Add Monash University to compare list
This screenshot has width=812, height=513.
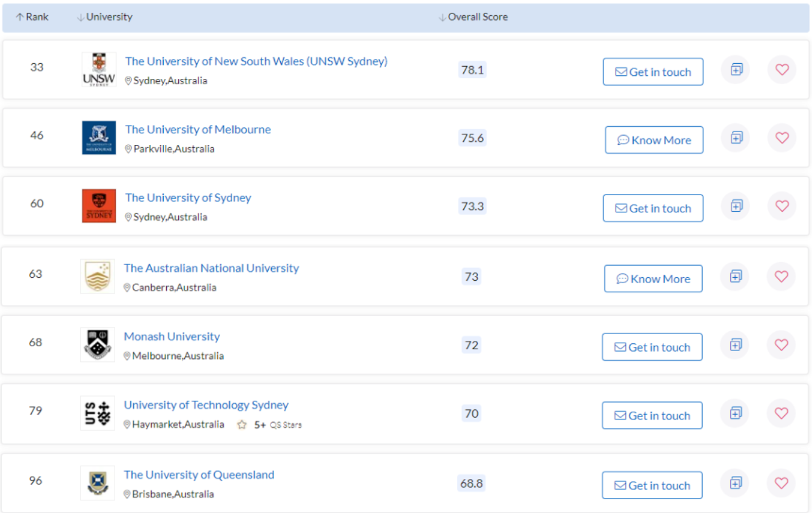pos(735,345)
